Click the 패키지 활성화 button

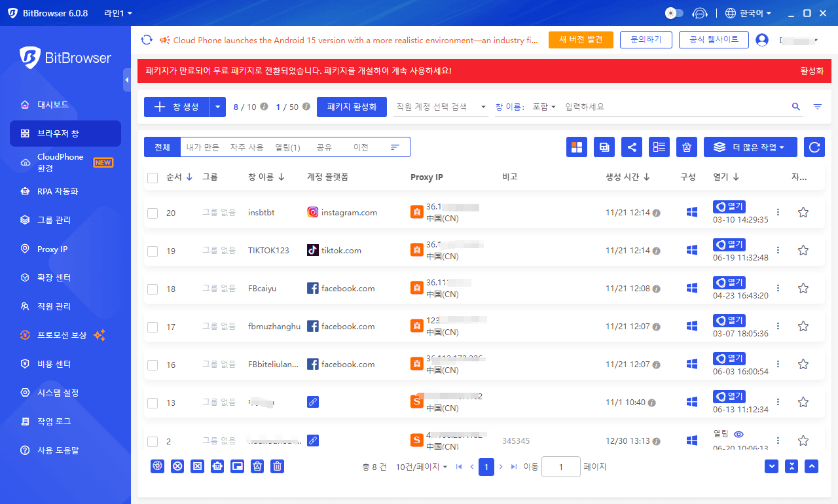[352, 107]
